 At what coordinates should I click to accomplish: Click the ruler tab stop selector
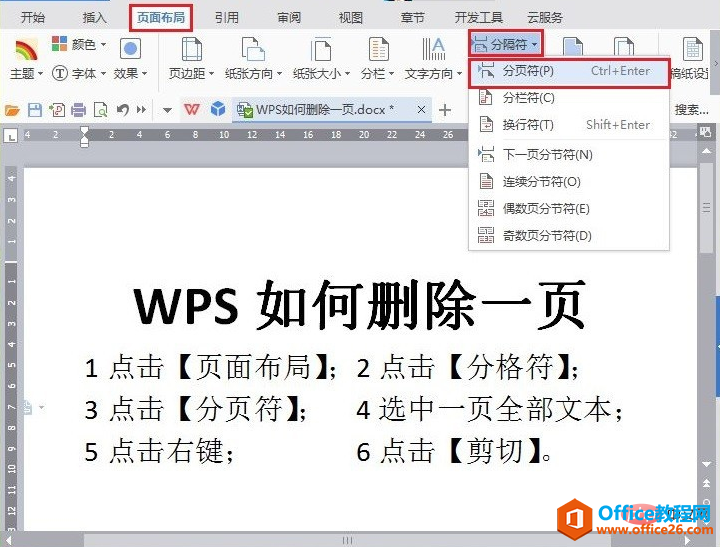(x=10, y=135)
